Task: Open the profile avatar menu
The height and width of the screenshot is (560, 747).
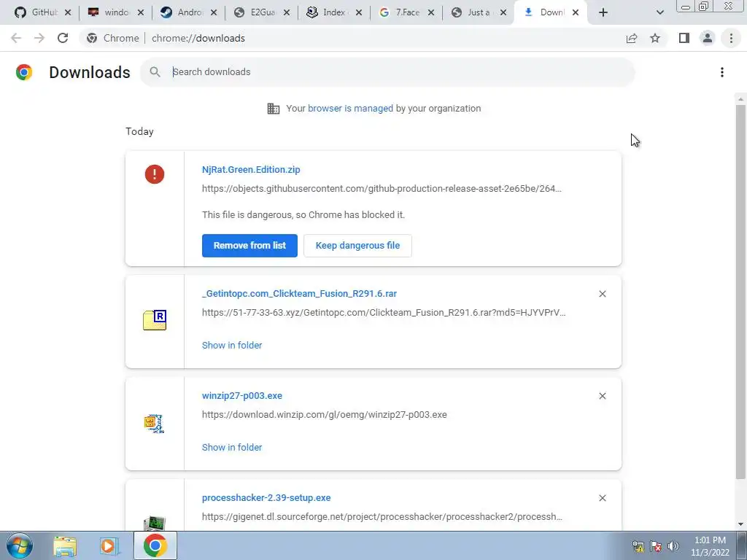Action: (708, 38)
